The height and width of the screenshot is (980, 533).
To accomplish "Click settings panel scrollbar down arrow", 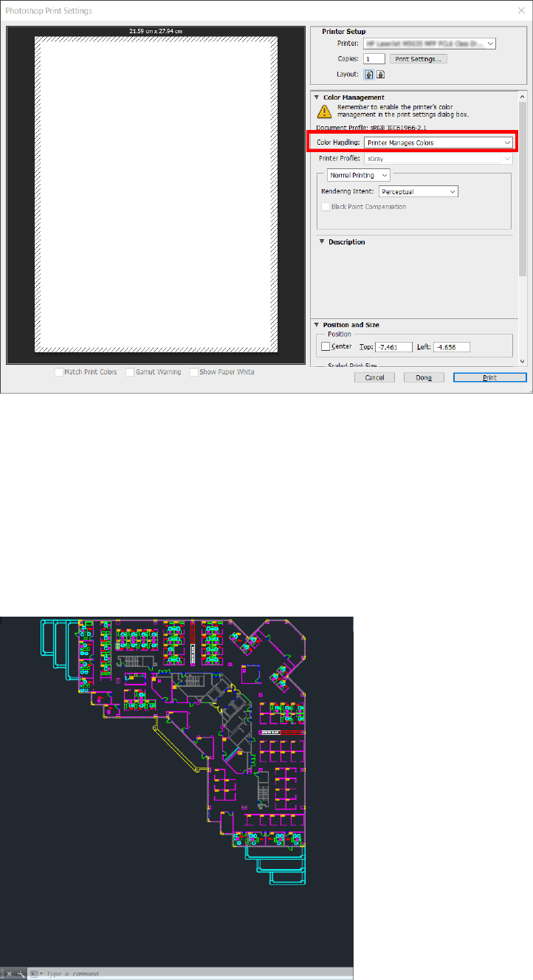I will tap(523, 361).
